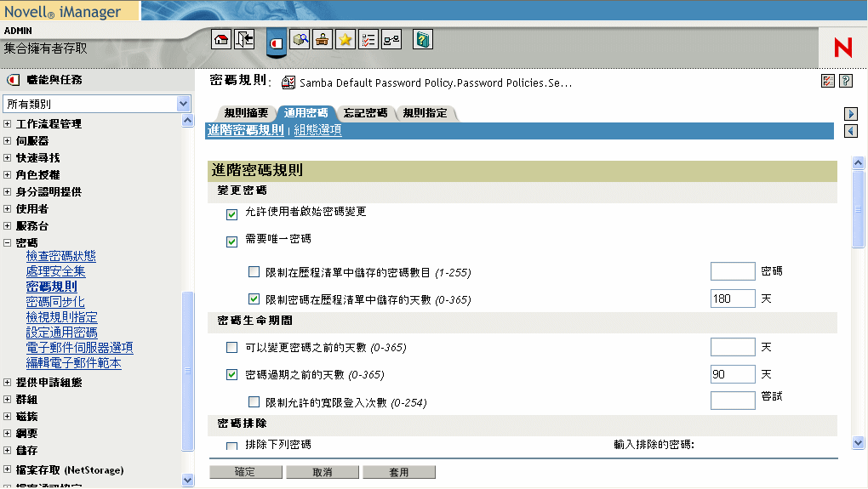The height and width of the screenshot is (489, 868).
Task: Toggle the require unique password checkbox
Action: click(x=232, y=242)
